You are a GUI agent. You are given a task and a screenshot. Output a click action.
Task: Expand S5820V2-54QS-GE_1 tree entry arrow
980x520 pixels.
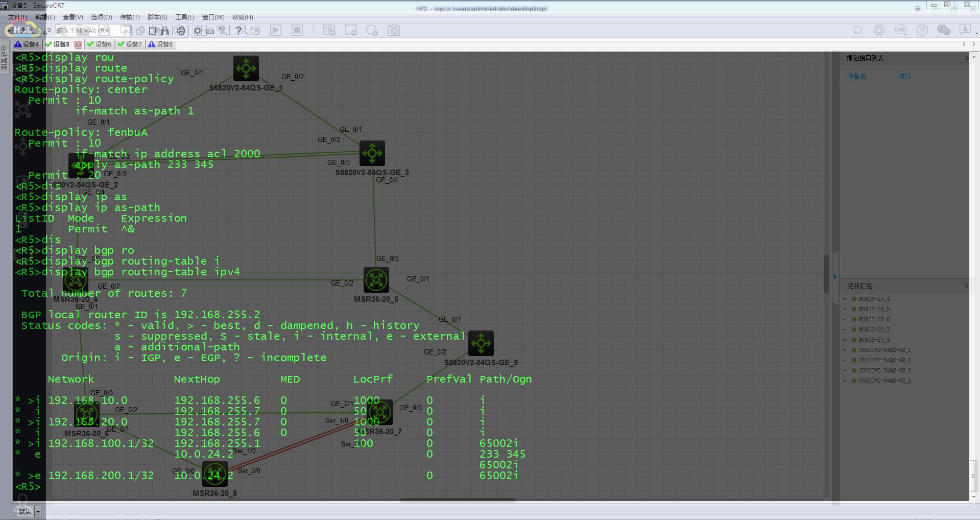[845, 350]
